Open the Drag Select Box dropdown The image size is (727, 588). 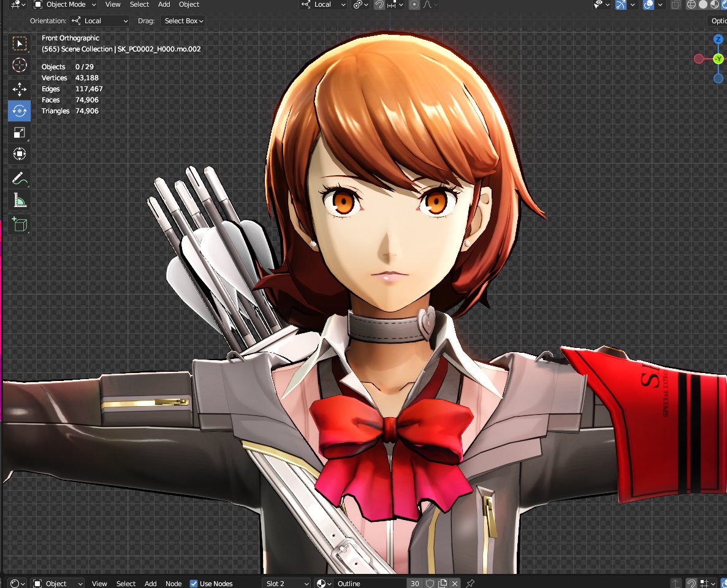coord(183,21)
